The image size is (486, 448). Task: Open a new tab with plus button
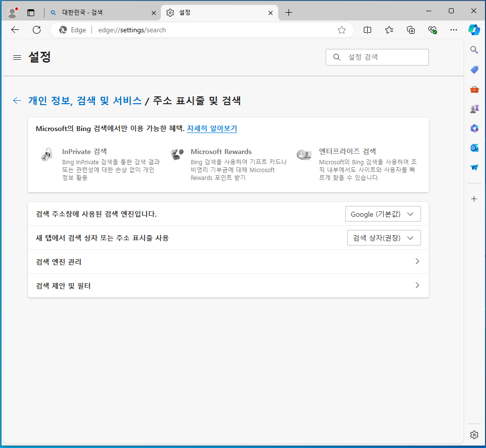[288, 13]
